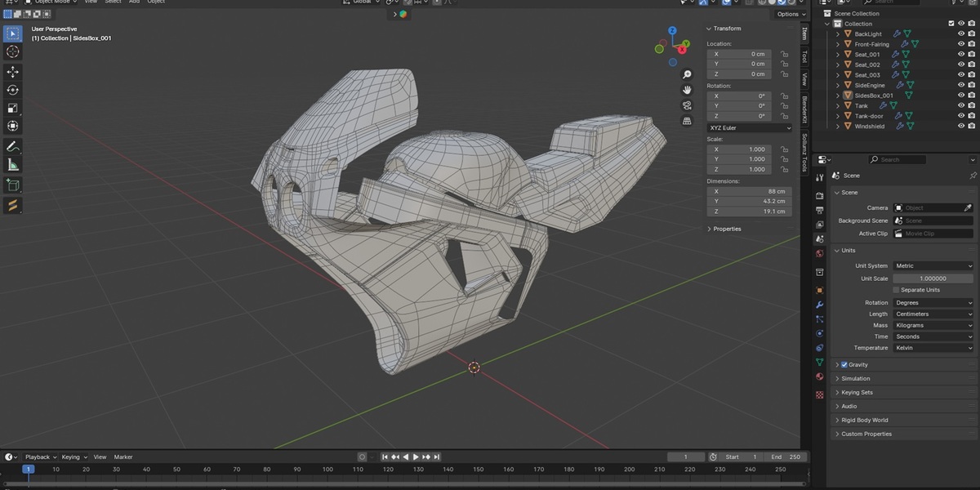980x490 pixels.
Task: Open the Object properties orange square tab
Action: pyautogui.click(x=820, y=290)
